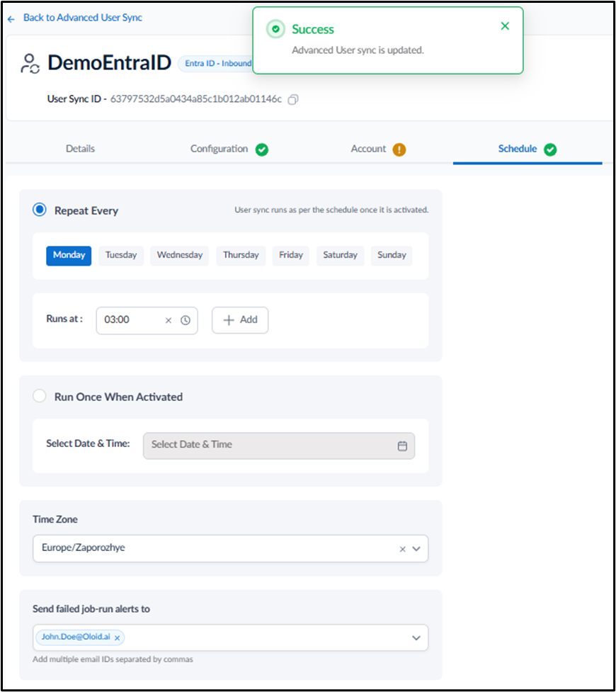
Task: Open the calendar picker icon
Action: click(x=402, y=446)
